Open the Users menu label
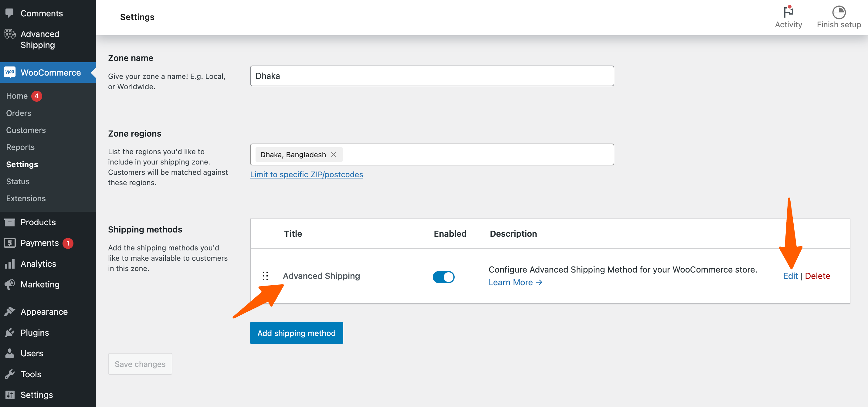The width and height of the screenshot is (868, 407). [x=32, y=353]
